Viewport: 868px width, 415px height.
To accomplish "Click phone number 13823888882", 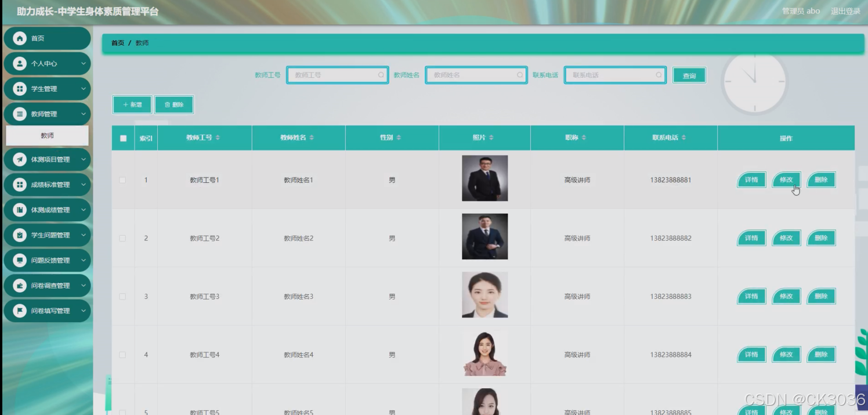I will [671, 239].
